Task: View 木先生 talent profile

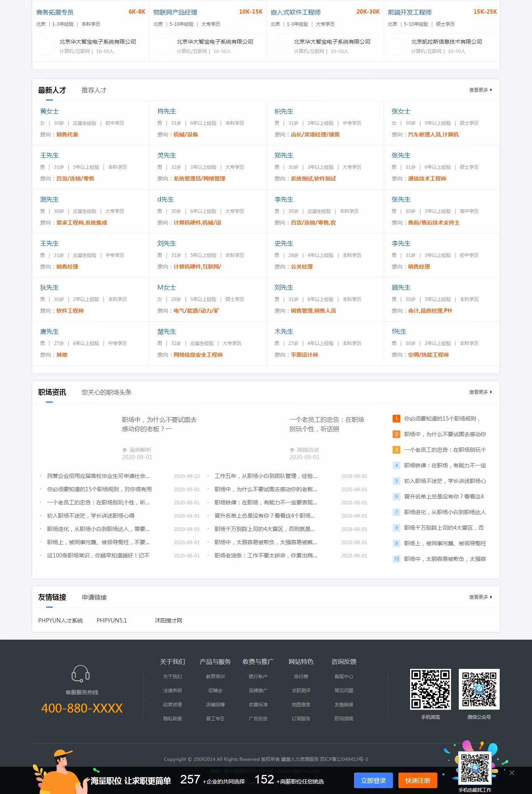Action: 284,332
